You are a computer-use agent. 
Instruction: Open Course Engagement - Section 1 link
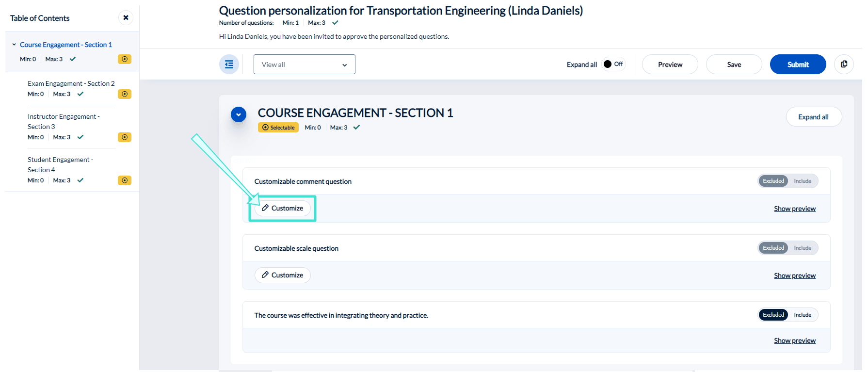coord(66,45)
